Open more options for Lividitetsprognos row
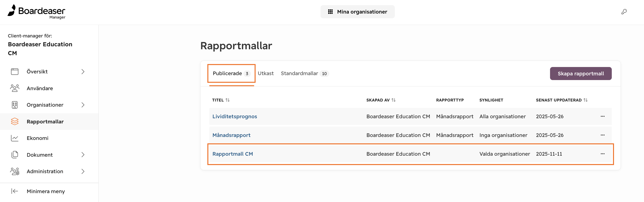This screenshot has height=202, width=644. [x=602, y=116]
